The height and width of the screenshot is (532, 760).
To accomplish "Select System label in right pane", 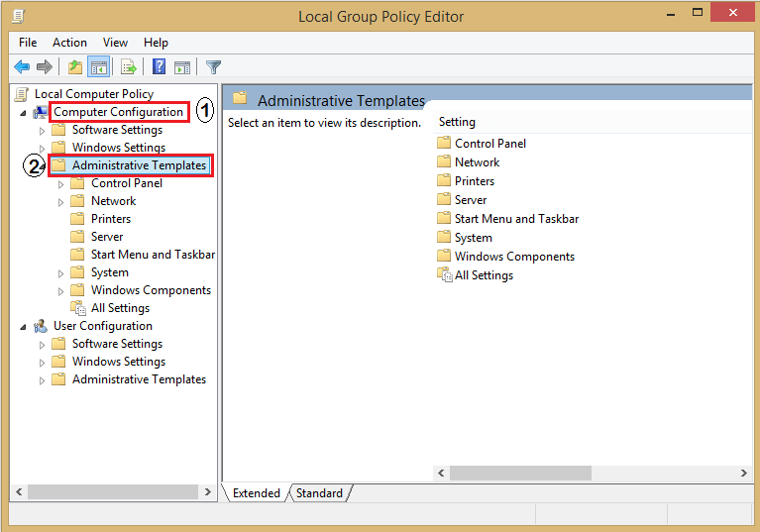I will 473,238.
